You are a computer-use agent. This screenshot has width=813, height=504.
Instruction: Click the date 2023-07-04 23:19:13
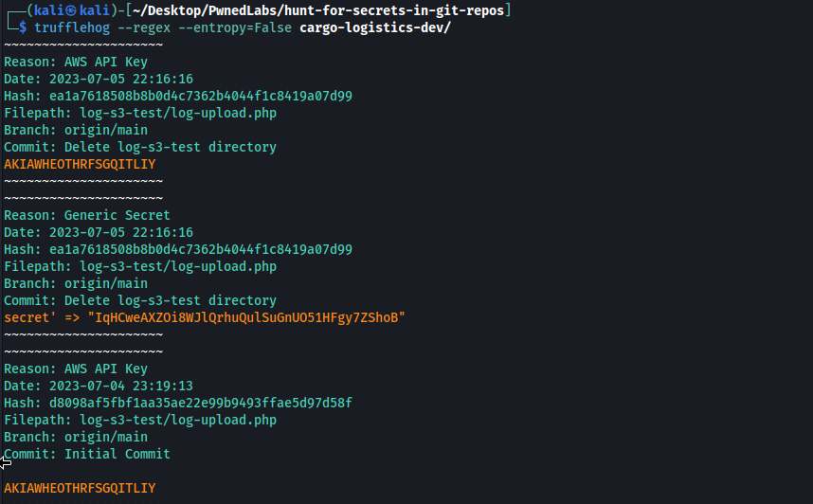coord(120,386)
